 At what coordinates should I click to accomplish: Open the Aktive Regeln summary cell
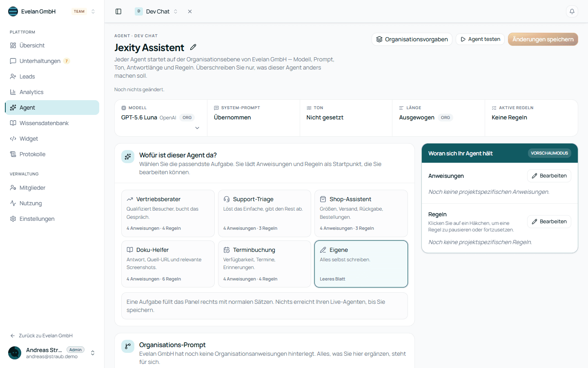531,118
